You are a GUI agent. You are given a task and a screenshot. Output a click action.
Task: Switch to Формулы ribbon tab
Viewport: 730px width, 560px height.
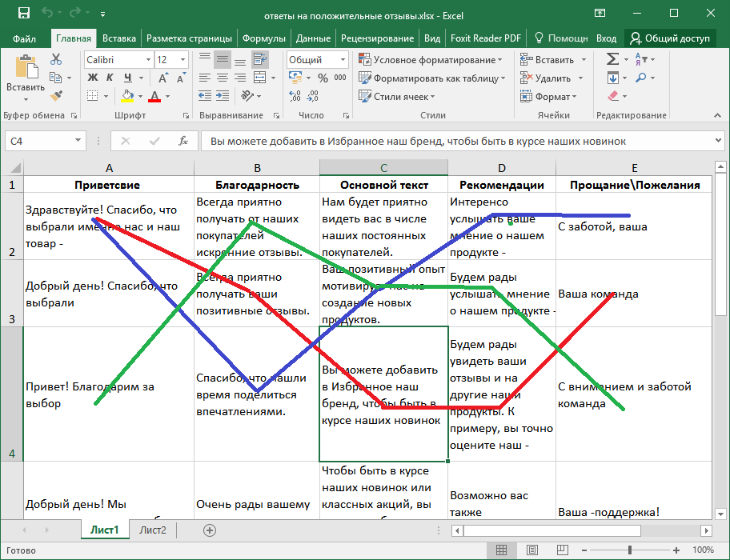click(264, 38)
